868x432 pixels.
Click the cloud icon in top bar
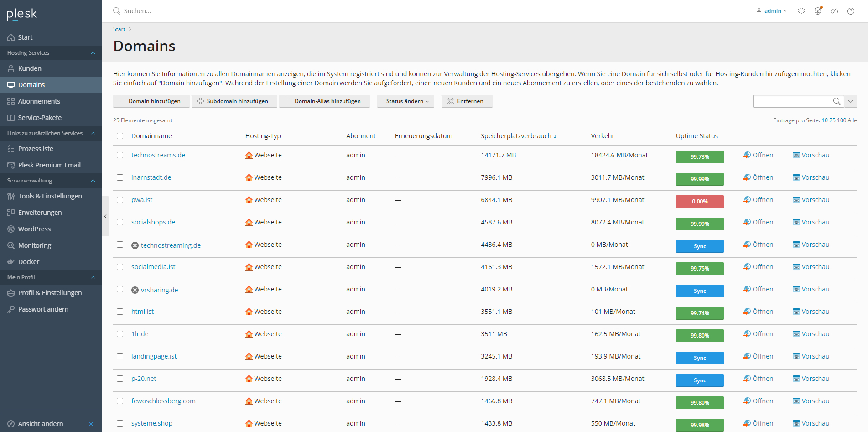(834, 11)
